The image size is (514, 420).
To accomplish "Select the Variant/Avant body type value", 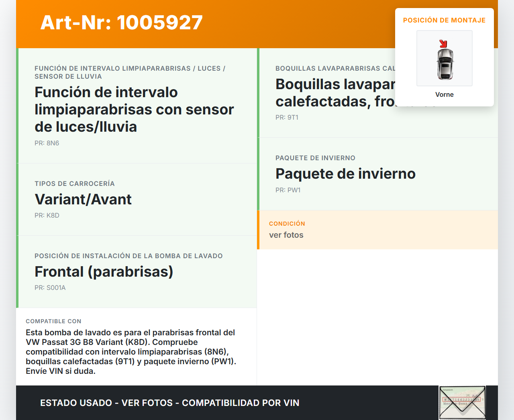I will (83, 199).
